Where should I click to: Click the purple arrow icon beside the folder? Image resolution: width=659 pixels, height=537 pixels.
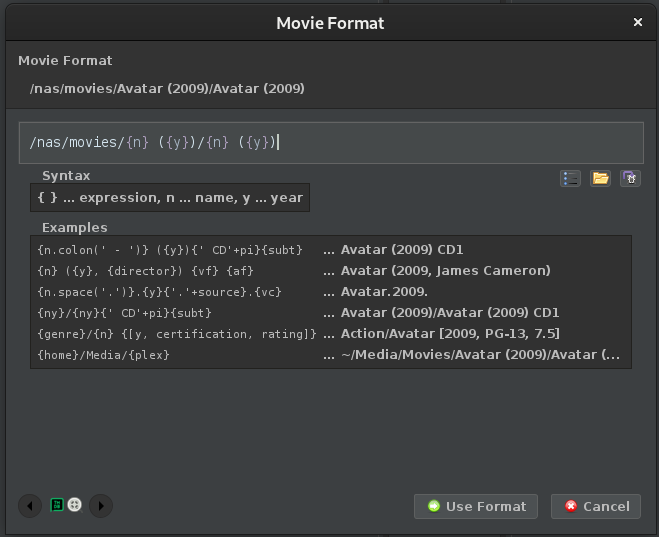tap(630, 179)
